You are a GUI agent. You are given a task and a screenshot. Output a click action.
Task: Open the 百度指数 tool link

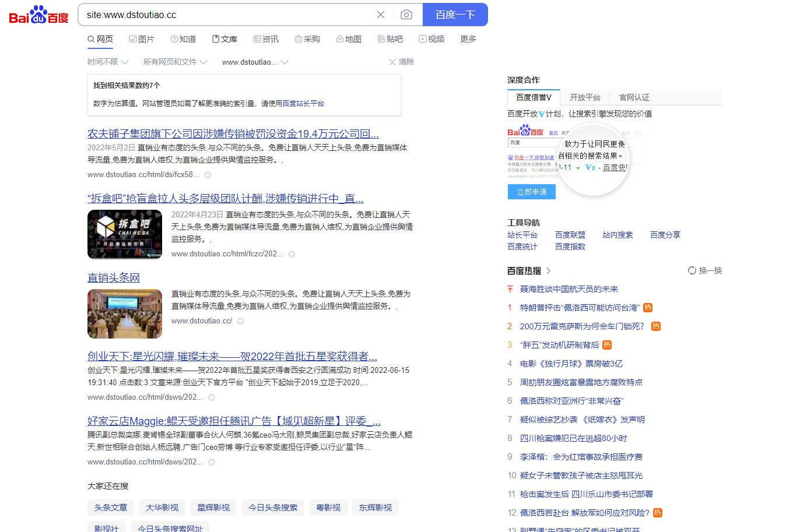(x=570, y=246)
